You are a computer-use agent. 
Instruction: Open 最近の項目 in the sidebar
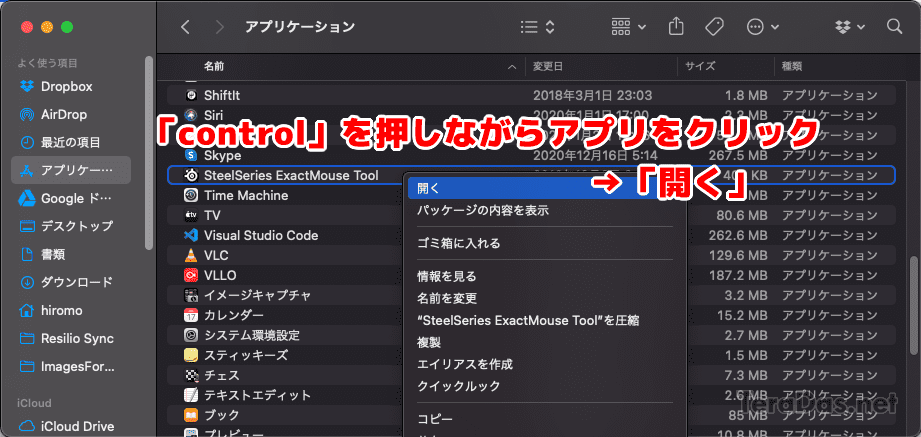click(x=71, y=142)
